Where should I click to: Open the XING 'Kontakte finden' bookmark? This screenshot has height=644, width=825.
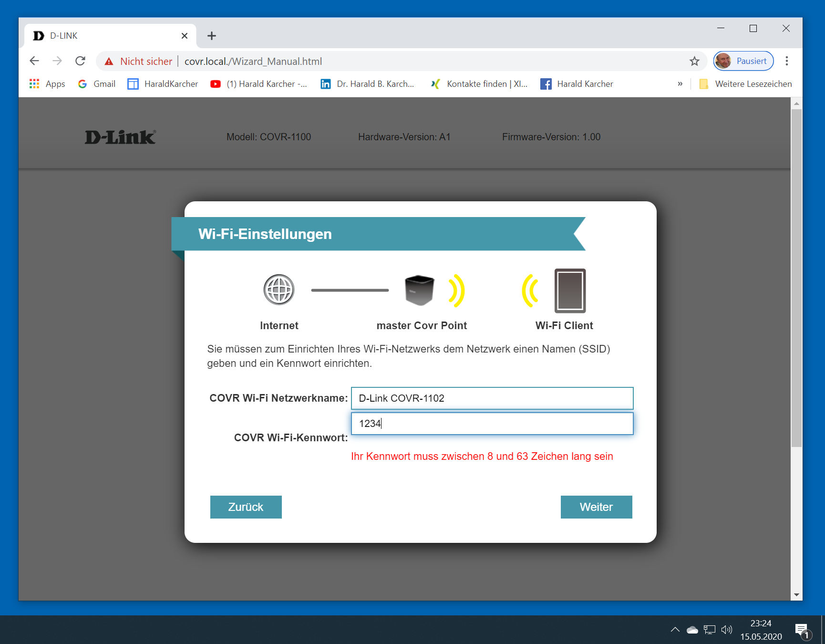coord(479,84)
